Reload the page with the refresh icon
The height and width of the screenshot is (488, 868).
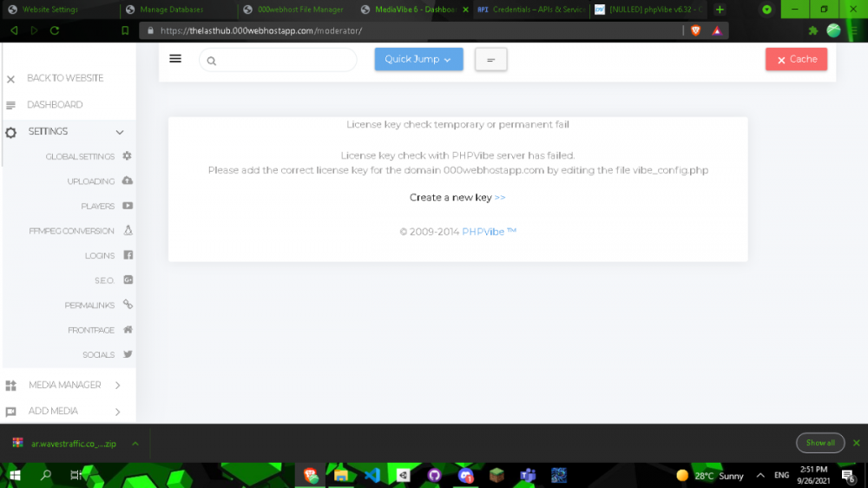point(55,30)
